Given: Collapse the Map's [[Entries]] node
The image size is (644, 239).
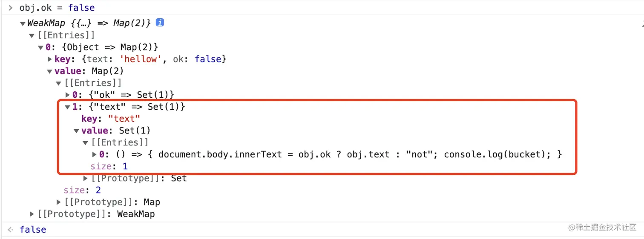Looking at the screenshot, I should [x=59, y=83].
